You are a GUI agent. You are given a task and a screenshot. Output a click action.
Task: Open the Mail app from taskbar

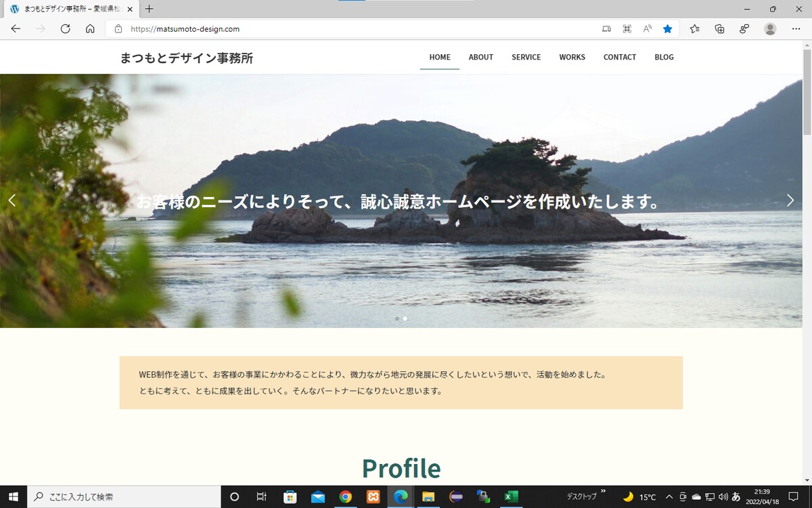tap(317, 496)
